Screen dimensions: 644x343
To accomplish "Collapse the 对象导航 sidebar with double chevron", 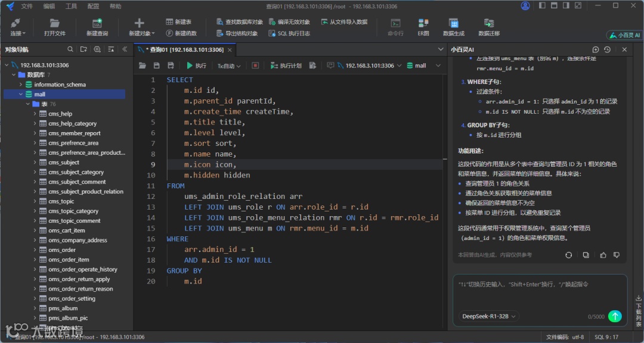I will [x=125, y=49].
